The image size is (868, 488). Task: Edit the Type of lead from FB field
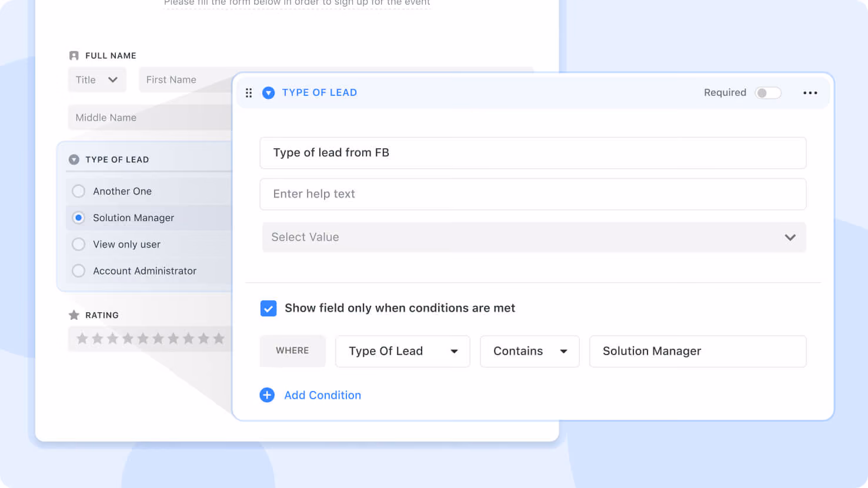(533, 153)
